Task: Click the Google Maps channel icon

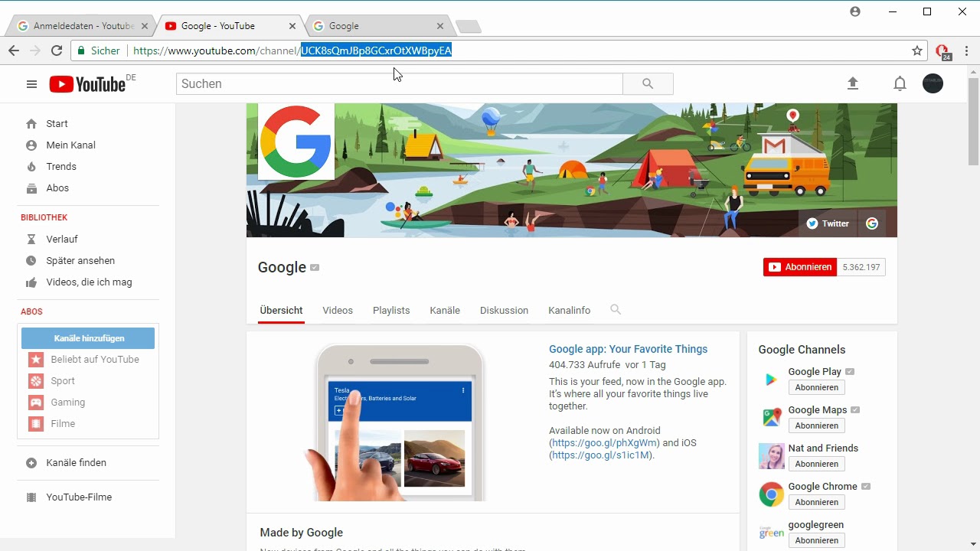Action: coord(771,417)
